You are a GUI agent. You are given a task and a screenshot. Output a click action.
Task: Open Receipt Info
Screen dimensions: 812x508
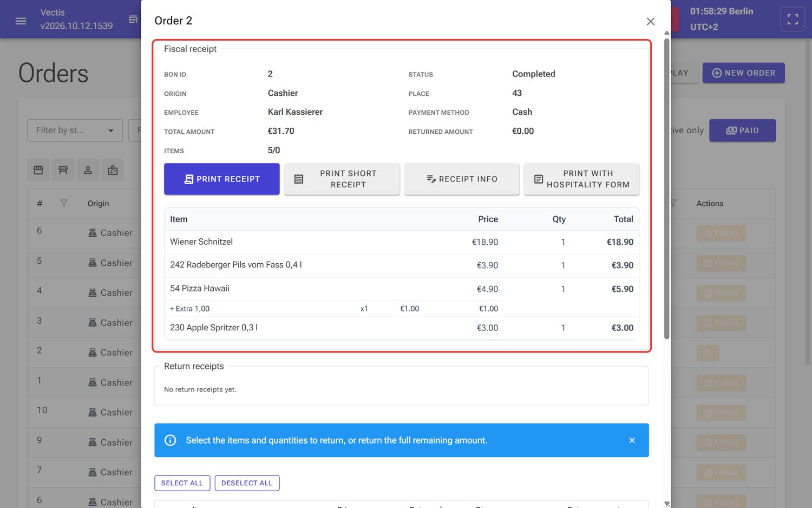tap(462, 179)
